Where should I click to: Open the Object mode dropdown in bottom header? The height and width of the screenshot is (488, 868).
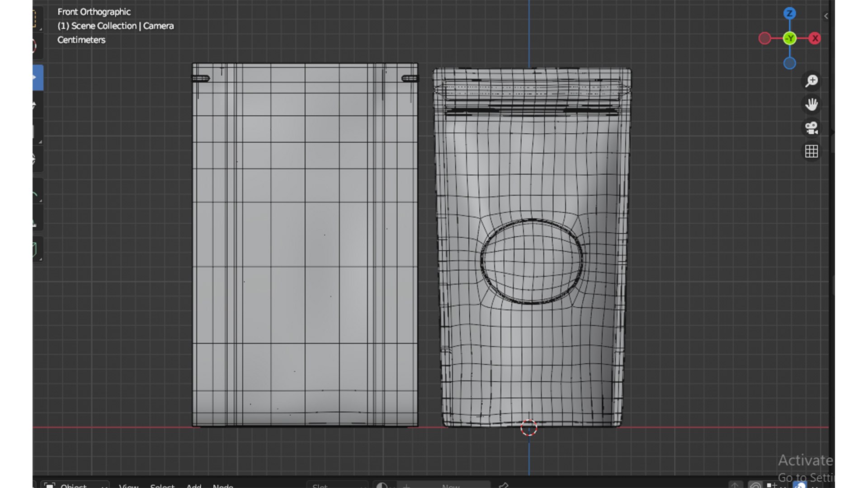(x=75, y=485)
